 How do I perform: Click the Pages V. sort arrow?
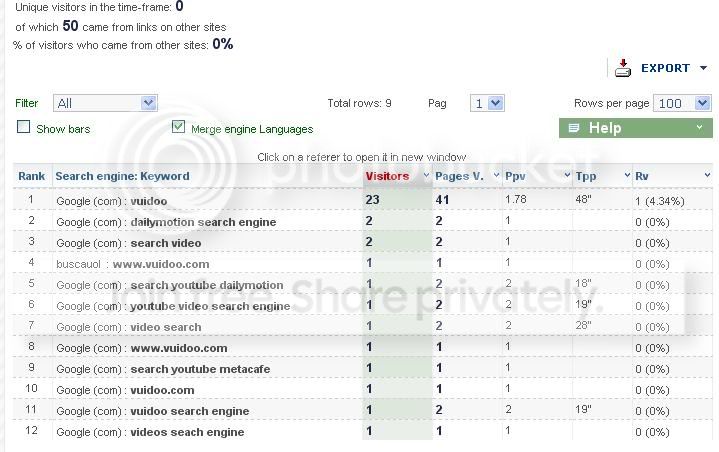[496, 175]
